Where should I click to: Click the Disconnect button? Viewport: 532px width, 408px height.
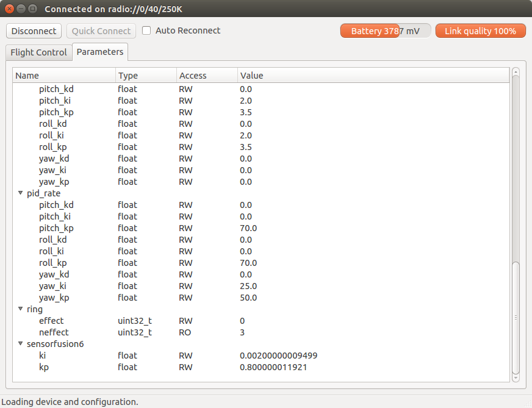tap(34, 31)
